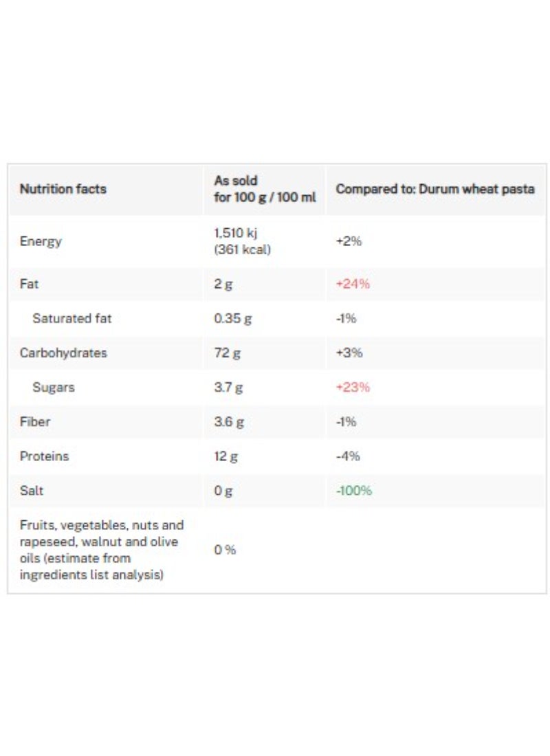Select the Energy row label
Viewport: 550px width, 756px height.
click(x=41, y=241)
